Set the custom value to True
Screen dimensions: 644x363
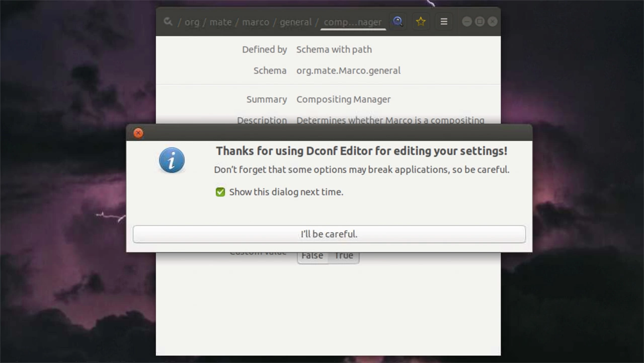pos(344,256)
